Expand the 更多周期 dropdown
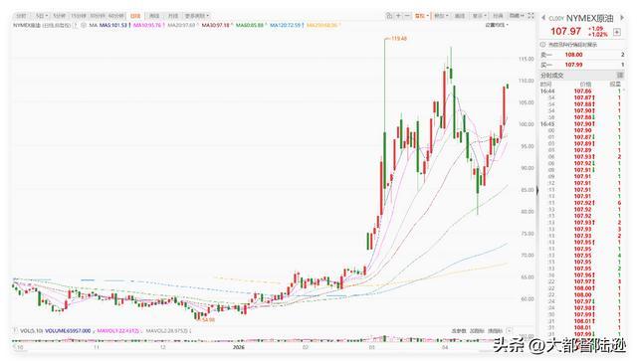637x364 pixels. point(197,16)
